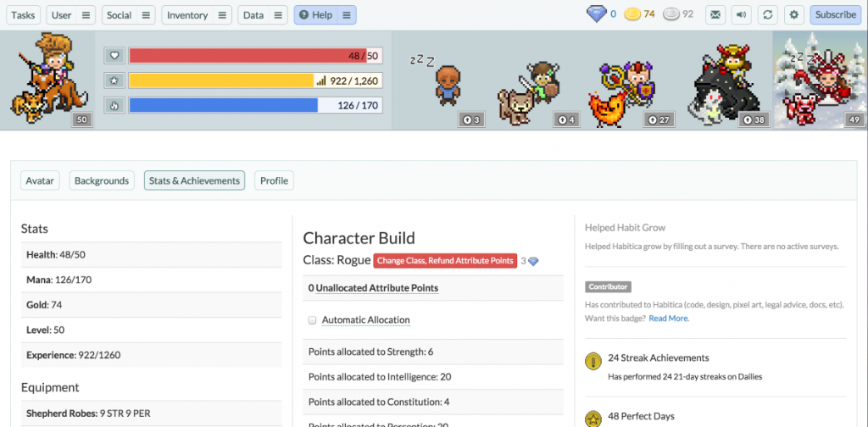
Task: Click the Equipment section heading
Action: click(x=50, y=387)
